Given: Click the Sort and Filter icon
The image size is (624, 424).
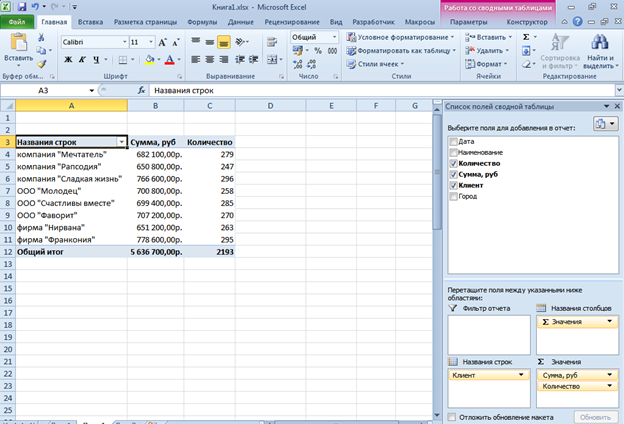Looking at the screenshot, I should click(x=559, y=50).
